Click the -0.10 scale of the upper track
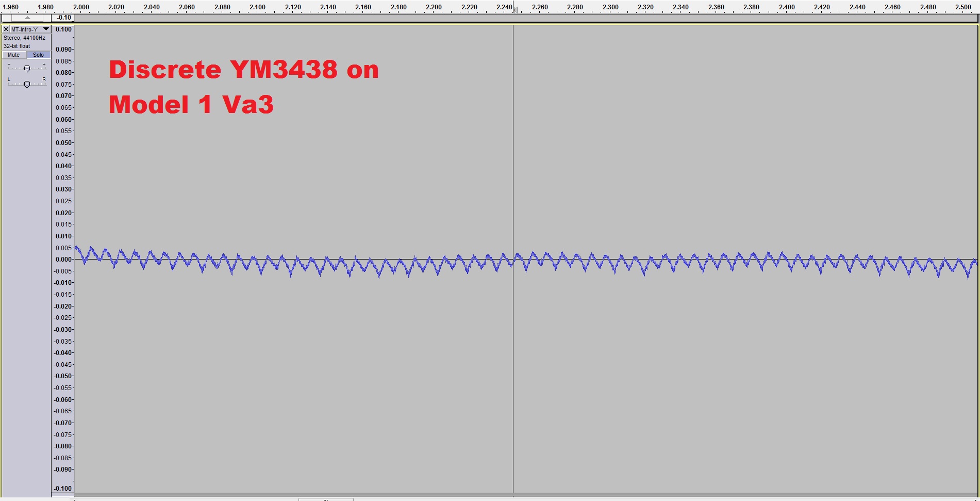Screen dimensions: 980x501 (x=64, y=18)
